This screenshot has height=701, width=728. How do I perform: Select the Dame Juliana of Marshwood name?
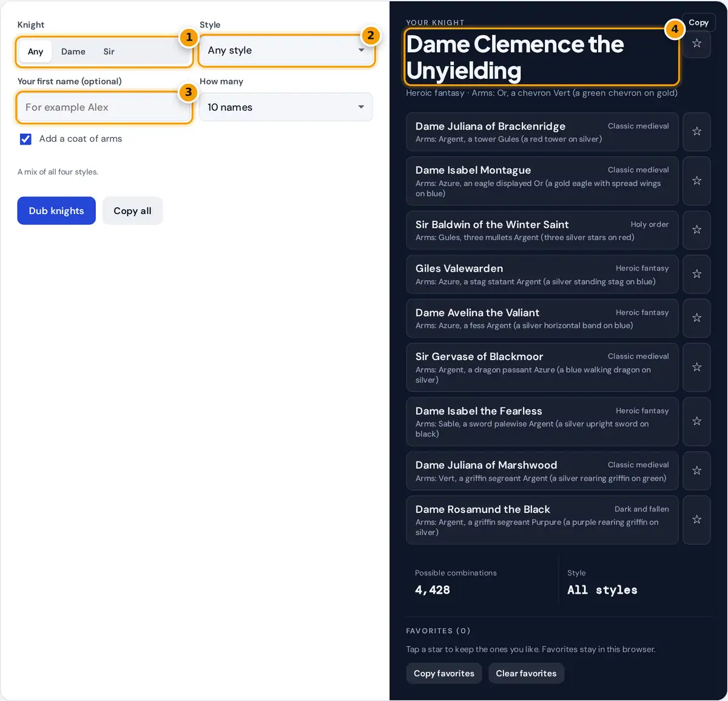click(x=486, y=465)
